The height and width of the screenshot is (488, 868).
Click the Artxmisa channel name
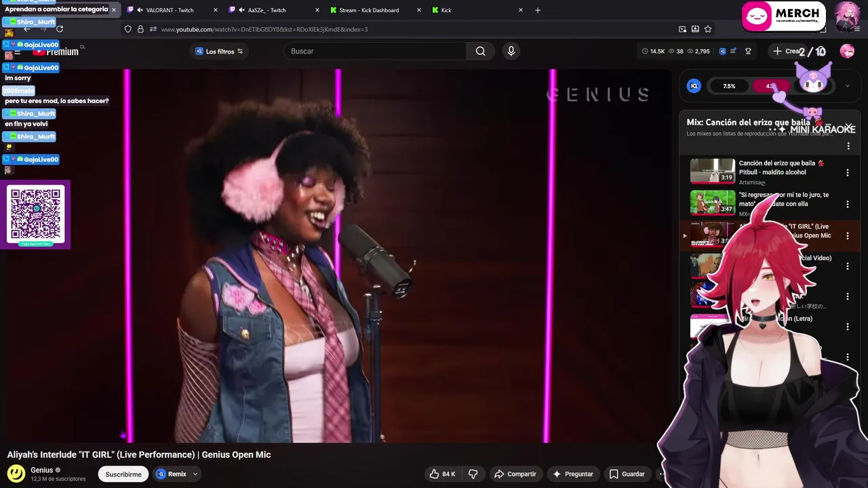point(752,182)
